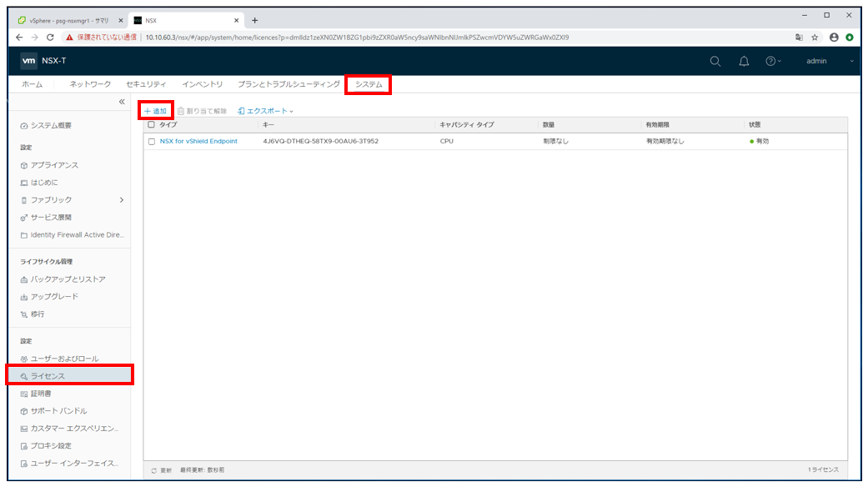Open the notifications bell icon
Viewport: 868px width, 487px height.
744,62
